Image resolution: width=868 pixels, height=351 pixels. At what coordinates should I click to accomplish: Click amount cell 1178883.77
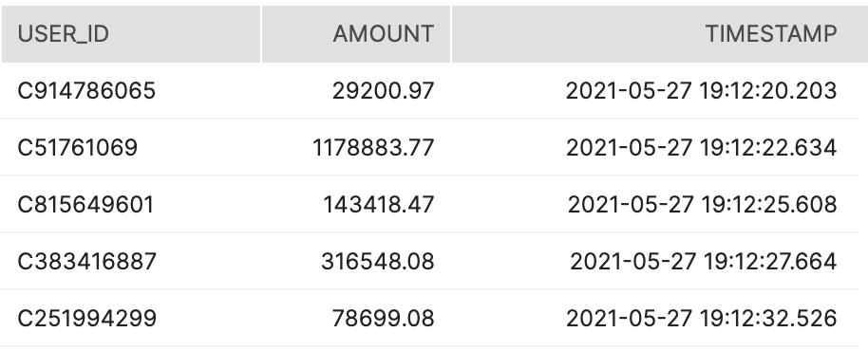click(x=373, y=148)
